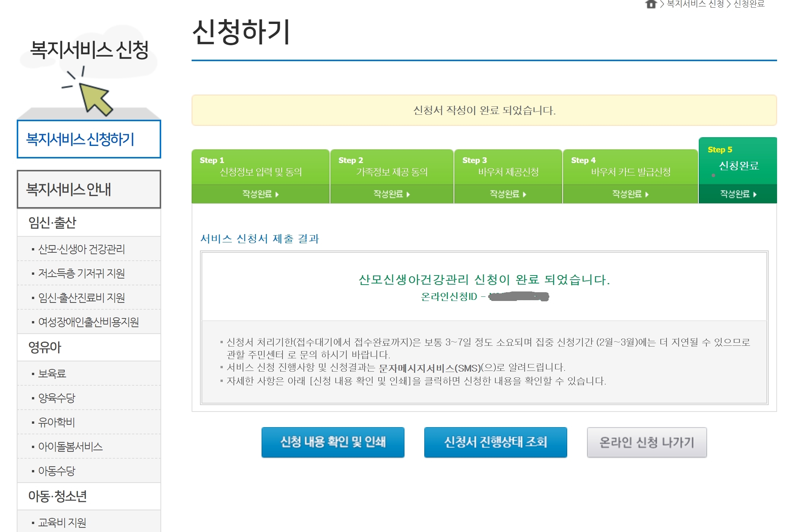The image size is (790, 532).
Task: Open 산모·신생아 건강관리 link
Action: pyautogui.click(x=81, y=249)
